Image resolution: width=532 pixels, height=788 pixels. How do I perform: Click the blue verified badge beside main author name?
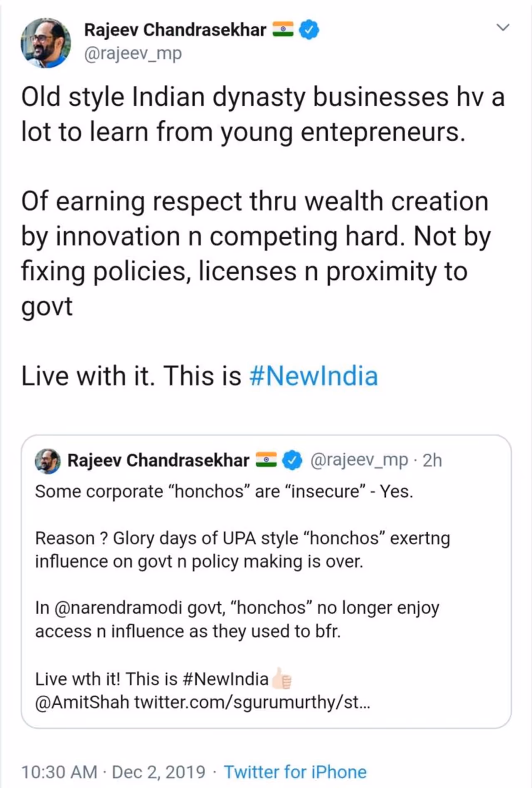pyautogui.click(x=309, y=30)
